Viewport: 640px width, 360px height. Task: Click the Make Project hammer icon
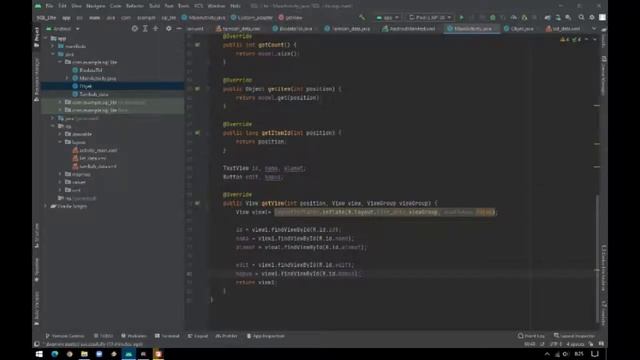[x=362, y=18]
